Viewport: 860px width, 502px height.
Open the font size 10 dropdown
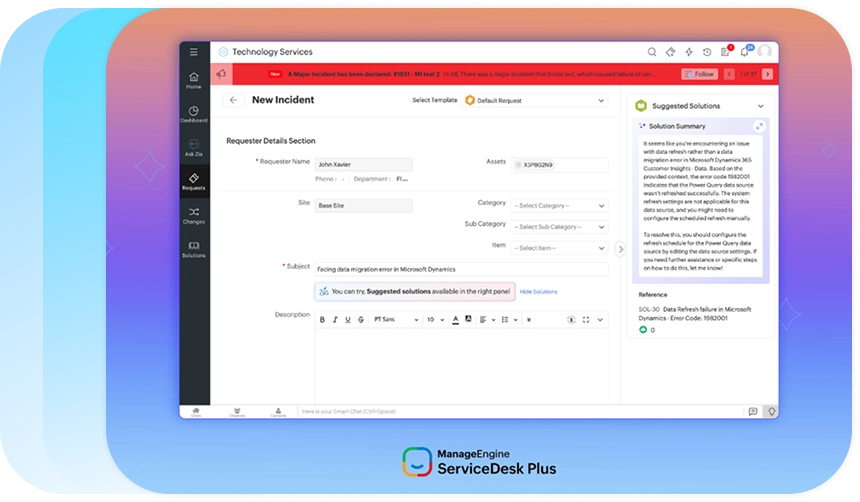pyautogui.click(x=435, y=320)
